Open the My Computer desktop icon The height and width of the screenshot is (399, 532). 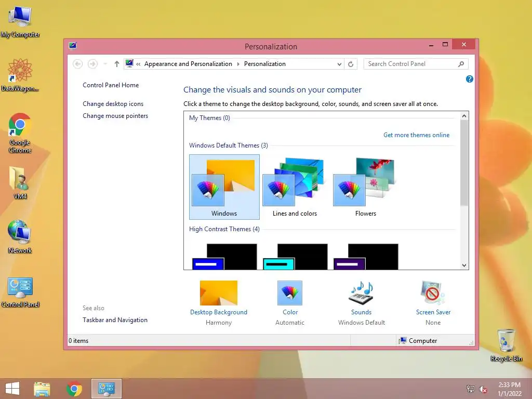(20, 22)
